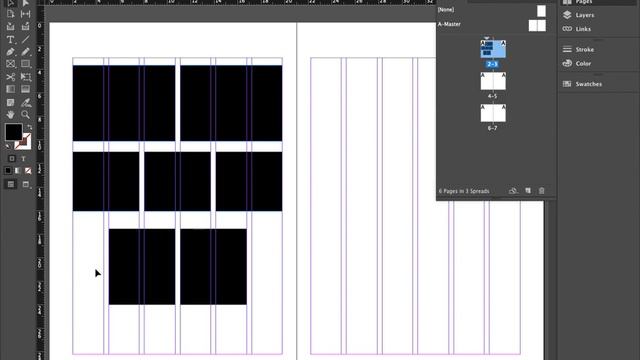Image resolution: width=640 pixels, height=360 pixels.
Task: Set formatting affects text
Action: (x=23, y=158)
